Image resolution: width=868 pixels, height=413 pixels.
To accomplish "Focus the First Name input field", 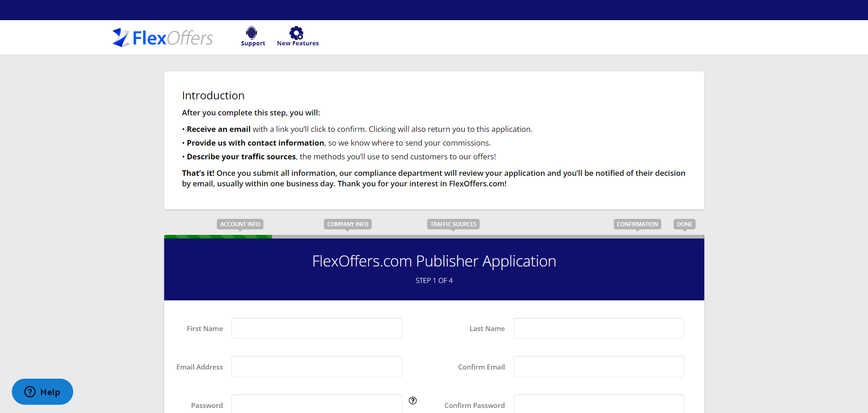I will click(x=317, y=328).
